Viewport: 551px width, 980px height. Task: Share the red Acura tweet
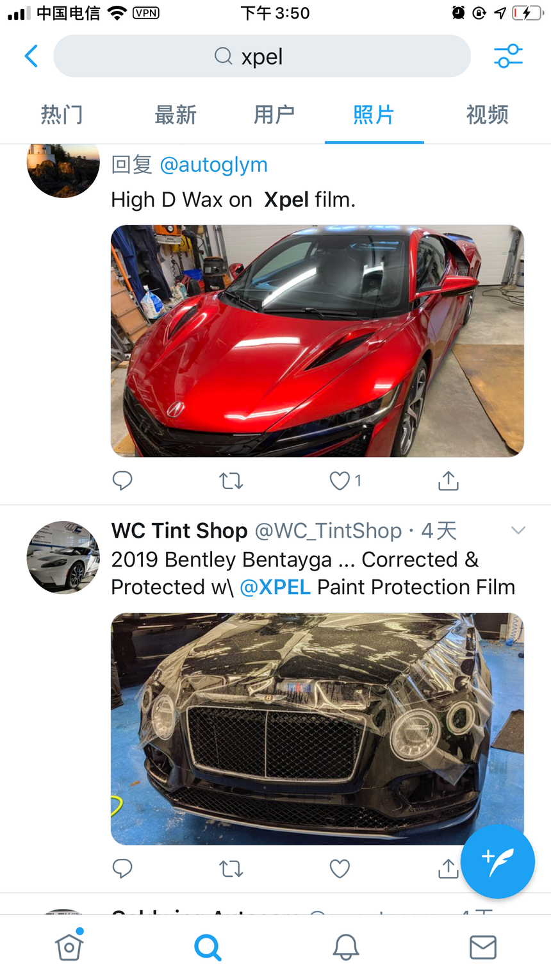click(448, 481)
